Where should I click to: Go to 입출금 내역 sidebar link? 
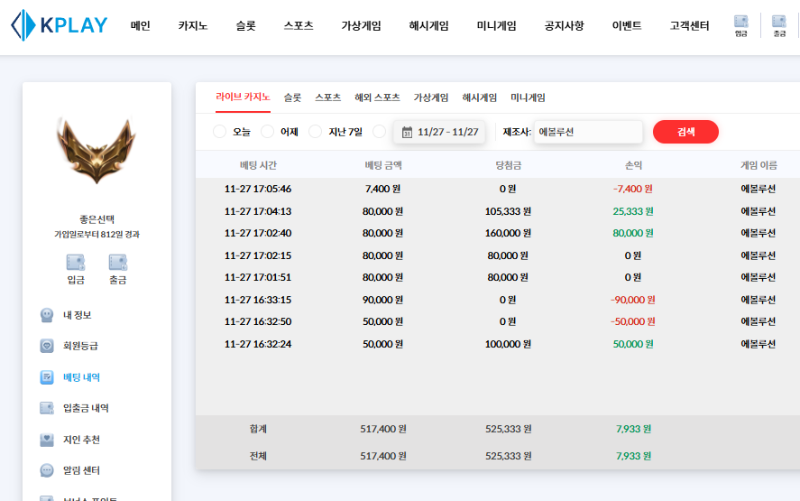86,408
